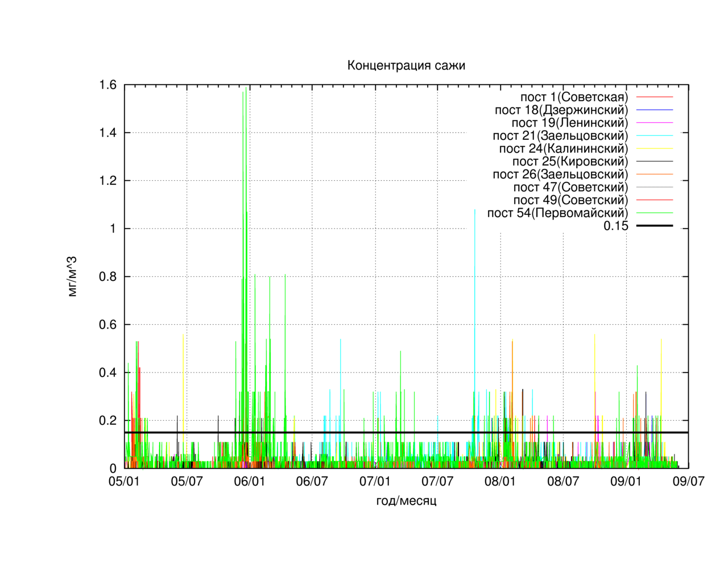Select legend entry пост 18(Дзержинский)
The image size is (728, 563).
[561, 110]
